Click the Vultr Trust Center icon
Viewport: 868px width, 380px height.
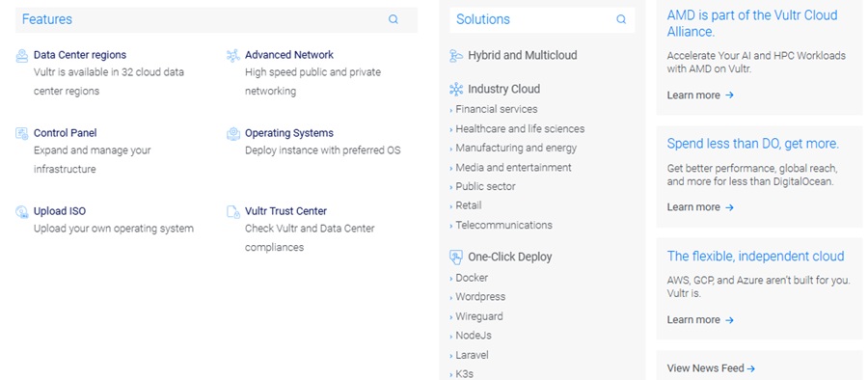pyautogui.click(x=233, y=211)
